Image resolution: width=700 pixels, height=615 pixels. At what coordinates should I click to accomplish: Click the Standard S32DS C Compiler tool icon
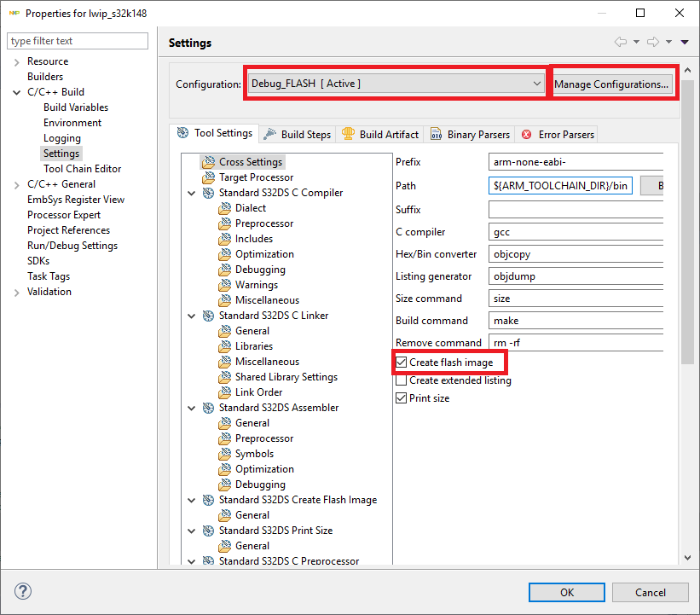pos(208,193)
